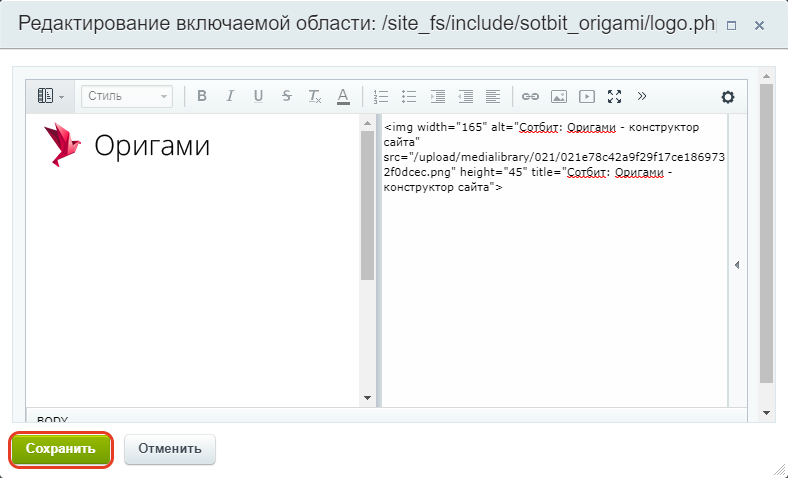Insert a numbered list
Viewport: 788px width, 478px height.
pyautogui.click(x=381, y=96)
